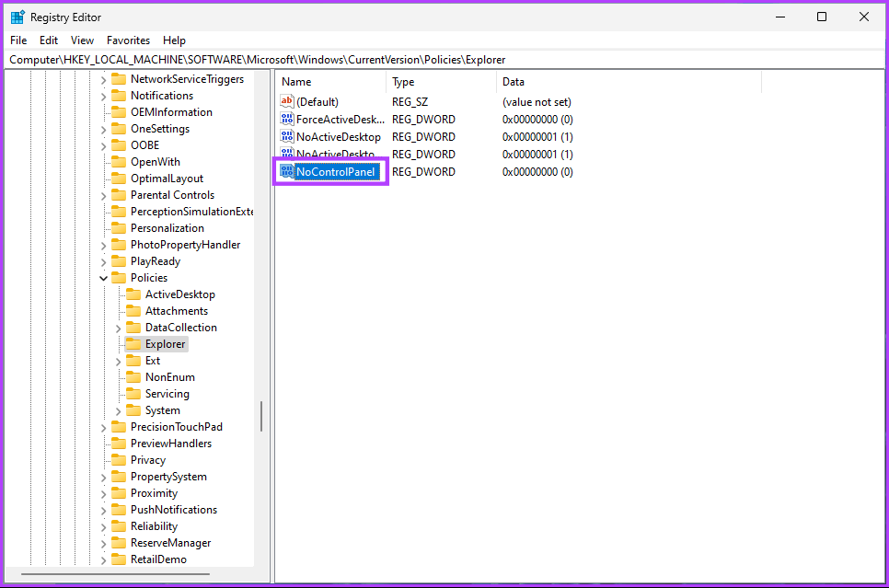Minimize the Registry Editor window
This screenshot has width=889, height=588.
[x=780, y=17]
